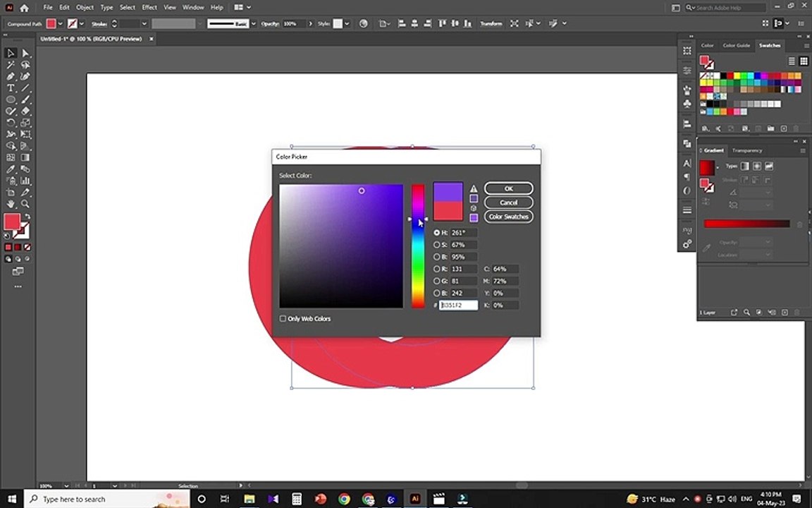The image size is (812, 508).
Task: Open the Basic brush definition dropdown
Action: pyautogui.click(x=253, y=24)
